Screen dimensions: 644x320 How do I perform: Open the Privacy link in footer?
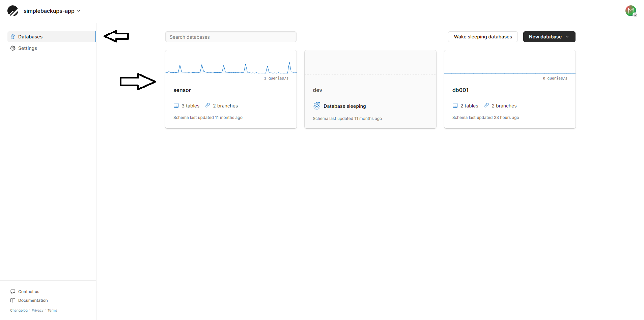(x=37, y=311)
